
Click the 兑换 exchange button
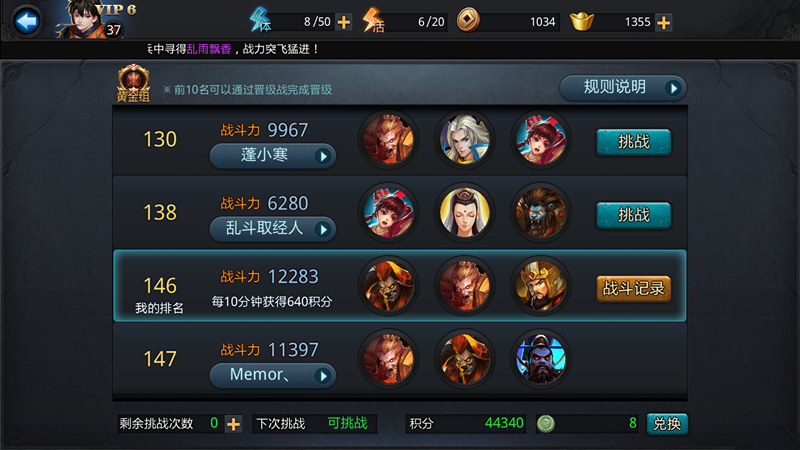[x=667, y=424]
